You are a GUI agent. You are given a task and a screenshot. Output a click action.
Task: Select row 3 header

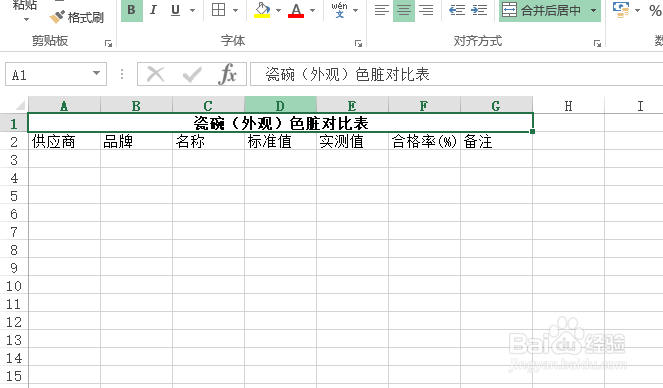coord(14,159)
